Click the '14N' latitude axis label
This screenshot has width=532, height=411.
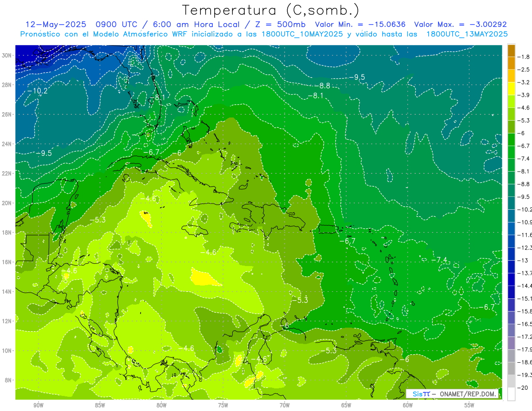pos(8,291)
